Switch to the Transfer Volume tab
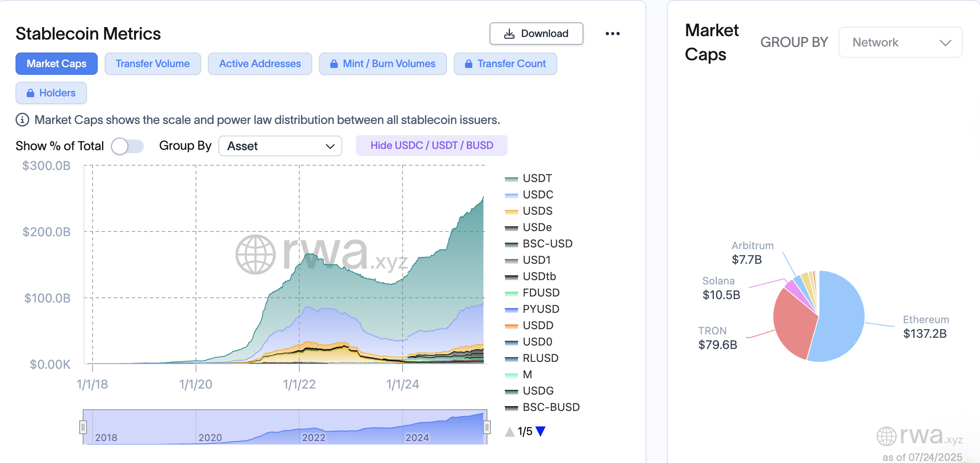Screen dimensions: 980x463 (x=152, y=64)
